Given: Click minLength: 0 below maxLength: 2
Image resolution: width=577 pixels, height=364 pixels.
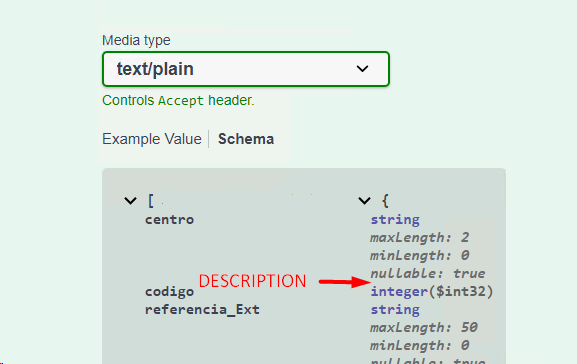Looking at the screenshot, I should point(420,255).
